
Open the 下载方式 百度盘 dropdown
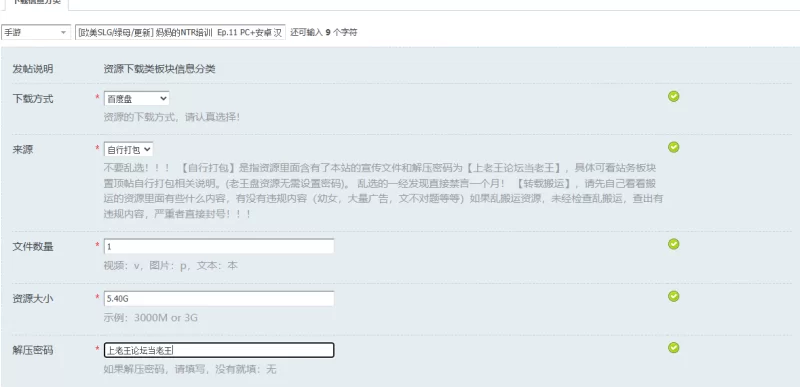click(136, 98)
